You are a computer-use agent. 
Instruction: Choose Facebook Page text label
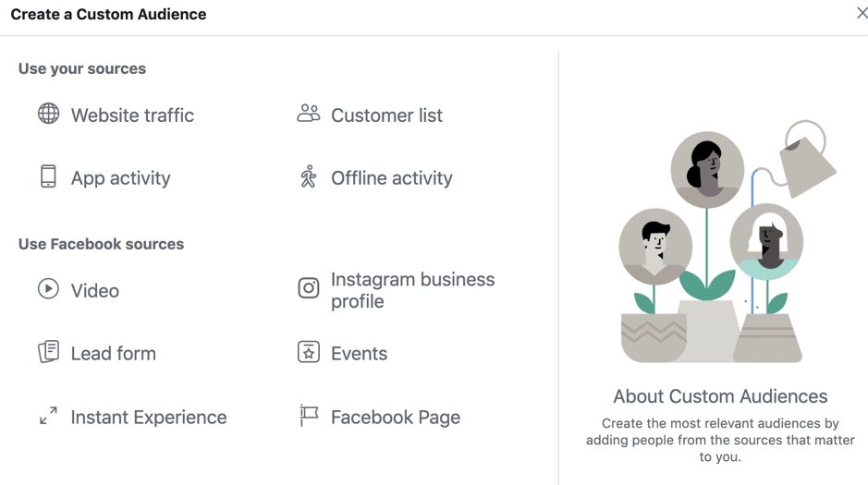click(395, 418)
